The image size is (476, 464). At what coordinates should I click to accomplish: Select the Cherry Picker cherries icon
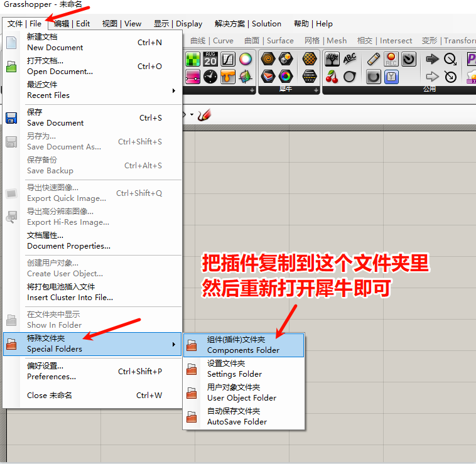pyautogui.click(x=332, y=77)
